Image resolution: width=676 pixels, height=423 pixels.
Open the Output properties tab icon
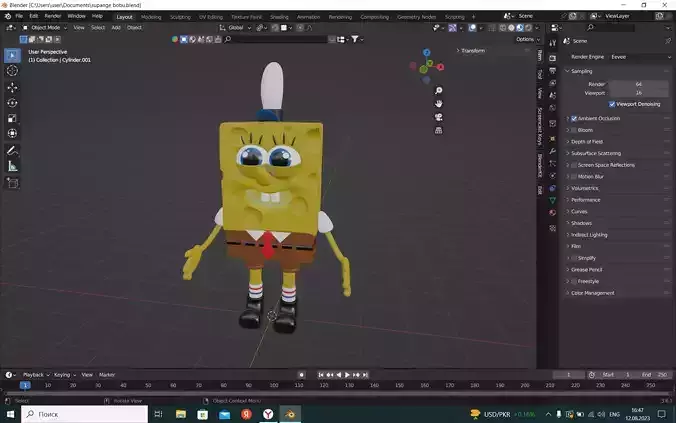click(553, 71)
